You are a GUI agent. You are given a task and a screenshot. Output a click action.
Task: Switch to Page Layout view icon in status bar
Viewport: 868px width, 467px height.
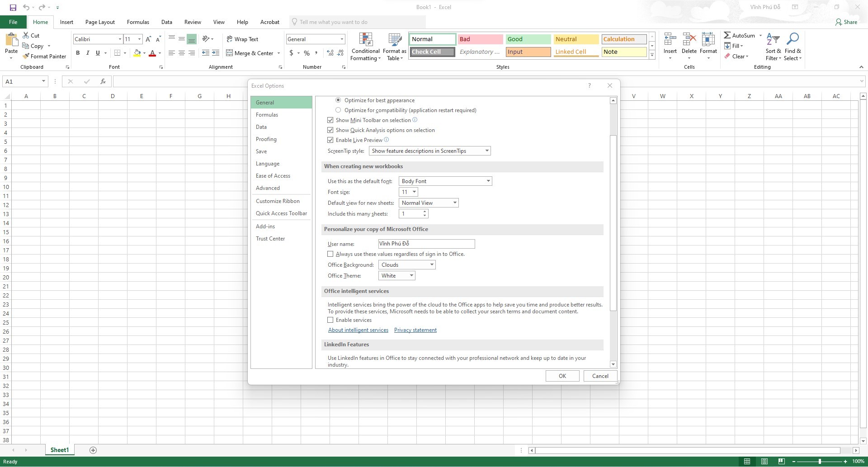tap(764, 462)
